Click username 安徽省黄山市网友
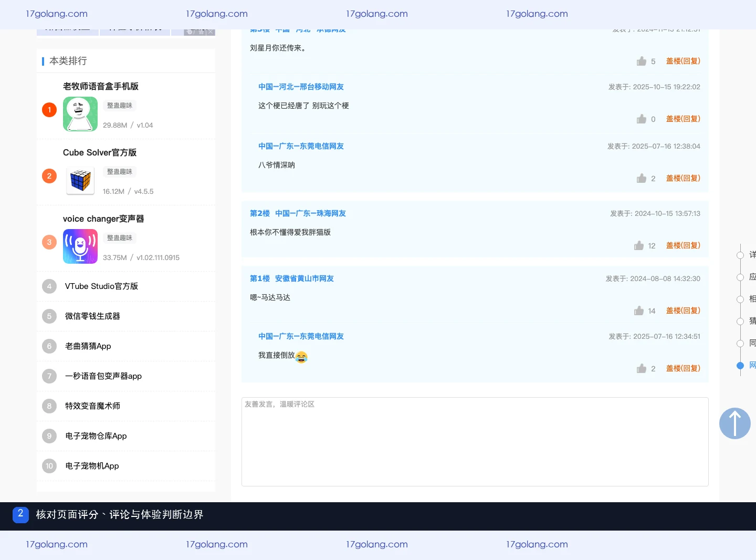Image resolution: width=756 pixels, height=560 pixels. coord(304,278)
